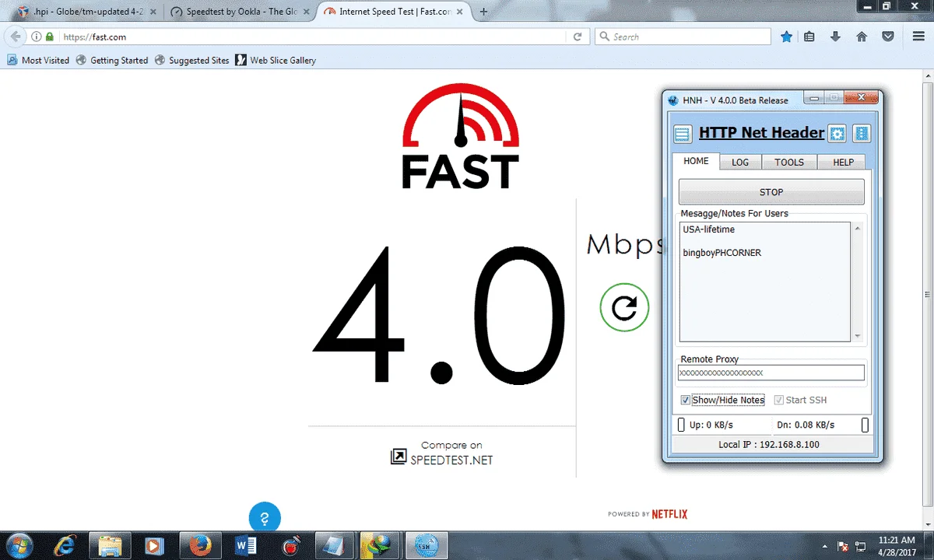The width and height of the screenshot is (934, 560).
Task: Open SSH app taskbar icon
Action: [x=427, y=545]
